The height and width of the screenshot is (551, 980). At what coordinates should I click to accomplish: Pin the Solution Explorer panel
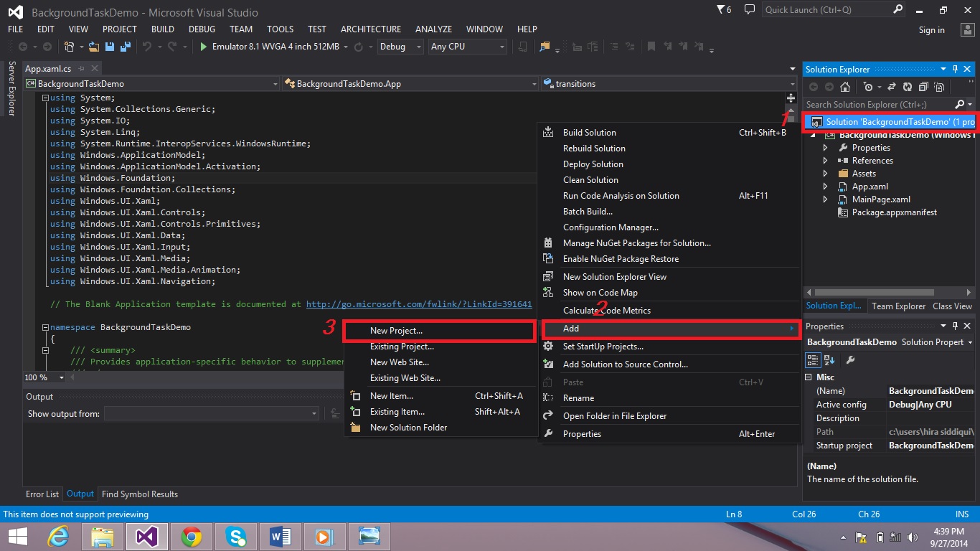pos(955,70)
